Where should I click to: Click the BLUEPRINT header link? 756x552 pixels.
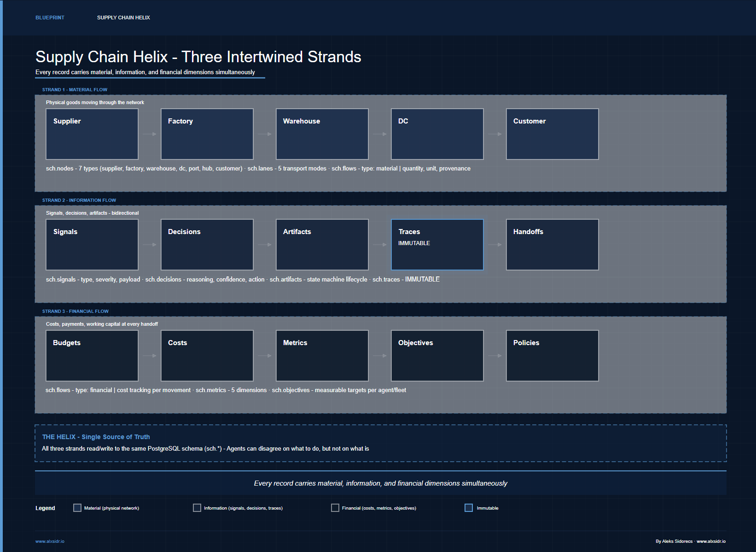(50, 18)
